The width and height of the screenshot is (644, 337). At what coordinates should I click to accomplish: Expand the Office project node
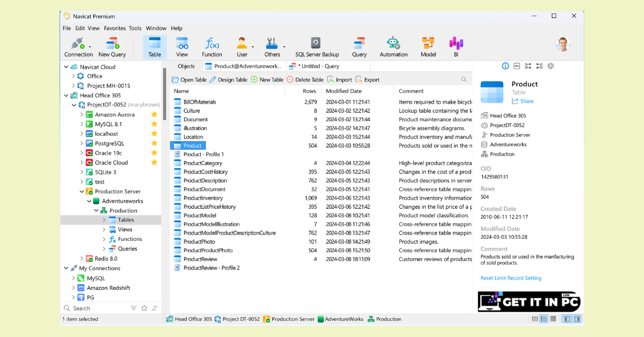tap(74, 76)
